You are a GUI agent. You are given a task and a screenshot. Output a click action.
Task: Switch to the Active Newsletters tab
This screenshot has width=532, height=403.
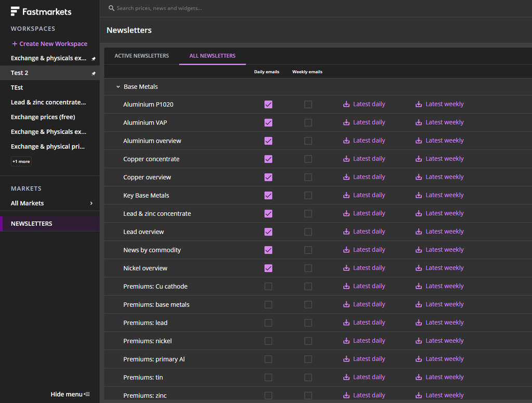pos(141,56)
